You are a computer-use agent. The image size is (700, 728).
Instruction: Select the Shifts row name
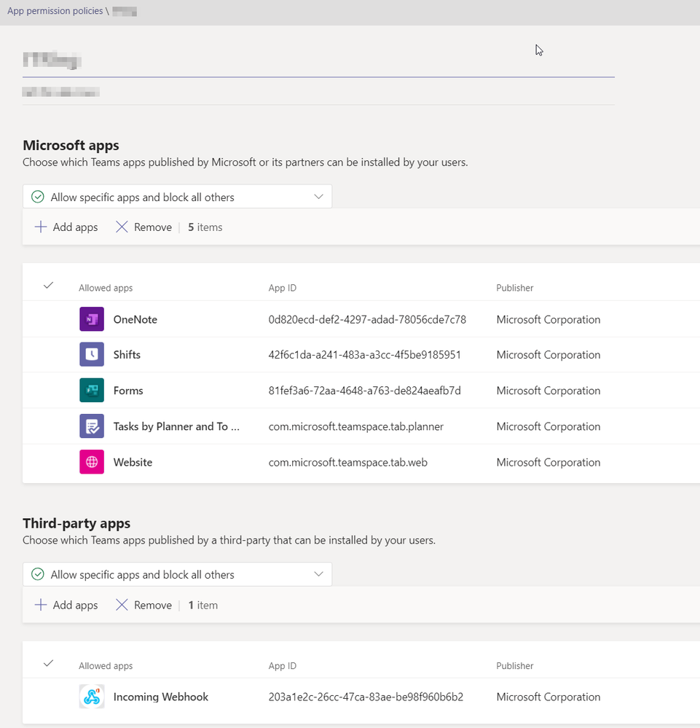[x=127, y=355]
